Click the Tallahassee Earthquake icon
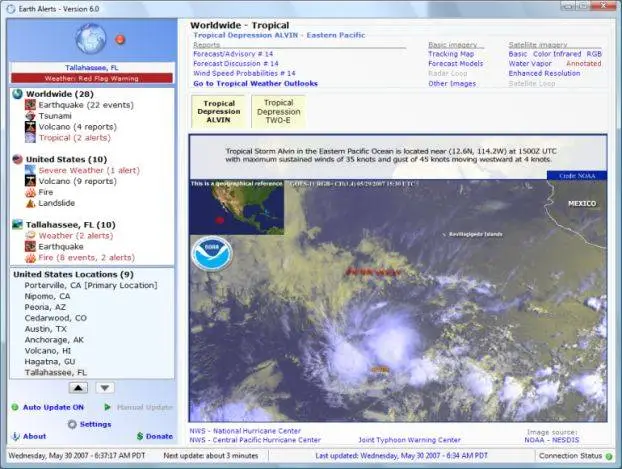The width and height of the screenshot is (622, 469). (30, 246)
